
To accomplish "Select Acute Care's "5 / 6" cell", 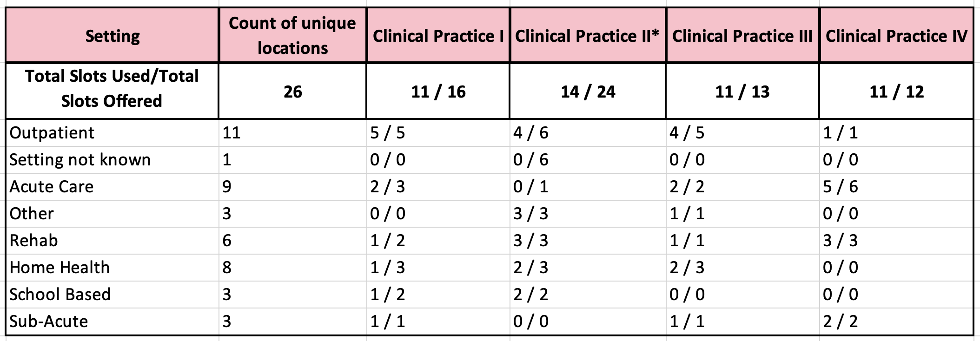I will pos(840,187).
